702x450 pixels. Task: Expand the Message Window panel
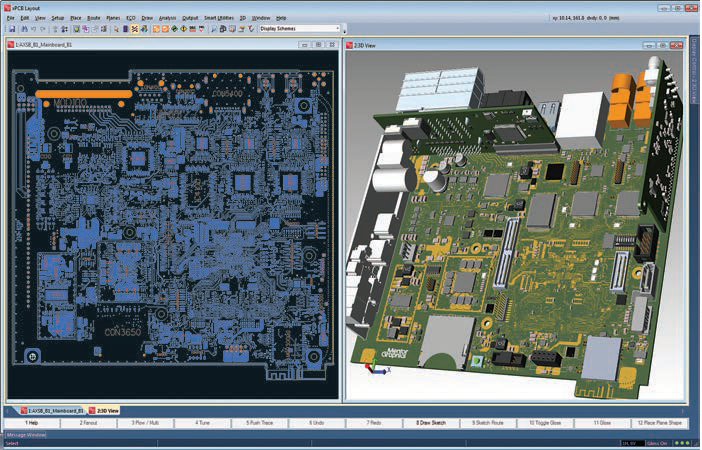24,434
